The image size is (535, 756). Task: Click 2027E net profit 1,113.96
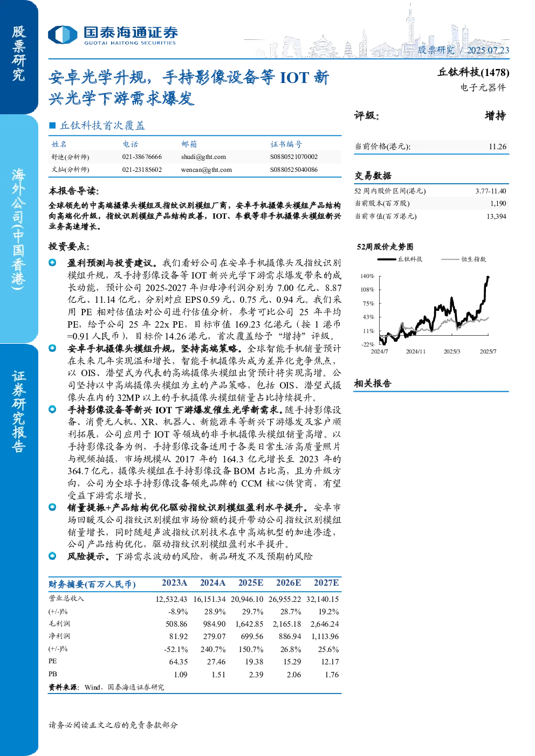tap(325, 636)
